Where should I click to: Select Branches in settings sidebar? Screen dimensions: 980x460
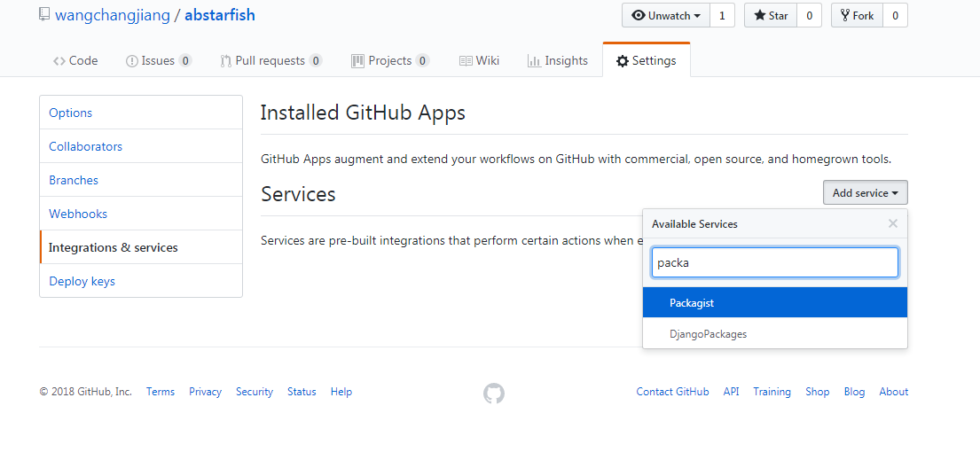point(141,180)
